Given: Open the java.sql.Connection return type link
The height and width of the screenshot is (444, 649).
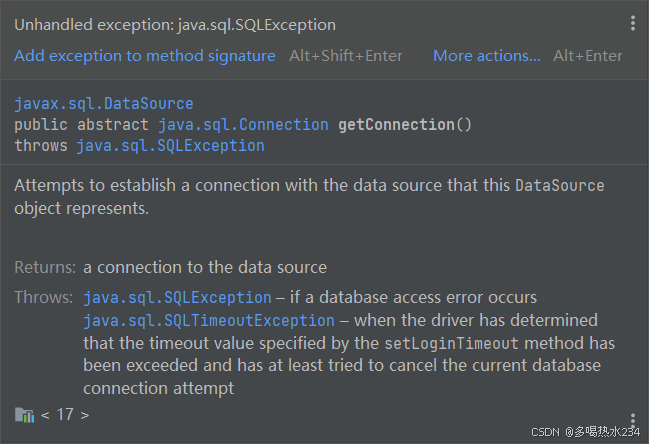Looking at the screenshot, I should coord(243,125).
